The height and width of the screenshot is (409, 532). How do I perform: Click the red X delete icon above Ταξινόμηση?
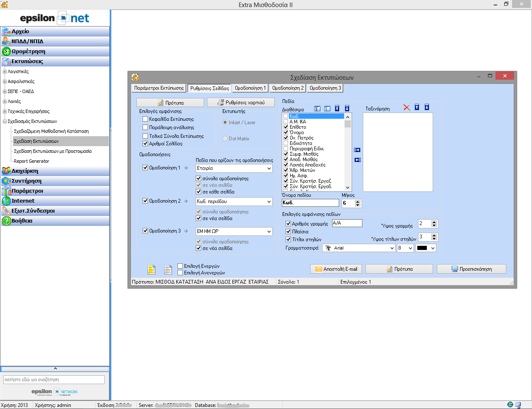click(406, 108)
